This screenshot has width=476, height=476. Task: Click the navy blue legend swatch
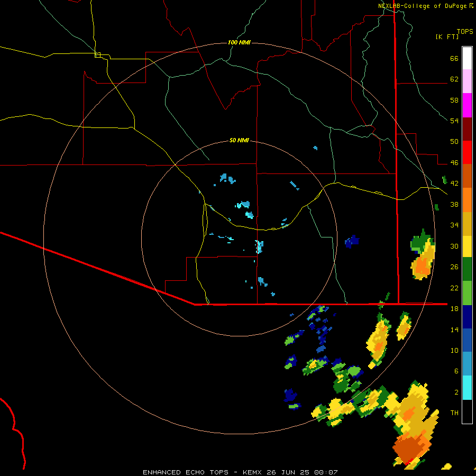pyautogui.click(x=467, y=317)
